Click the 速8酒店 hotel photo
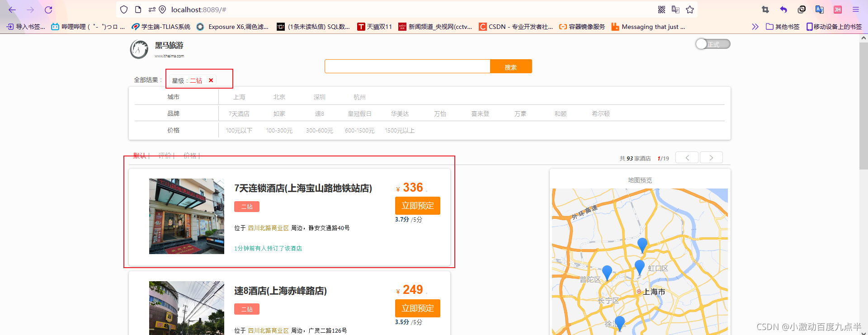Screen dimensions: 868x335 (x=187, y=308)
